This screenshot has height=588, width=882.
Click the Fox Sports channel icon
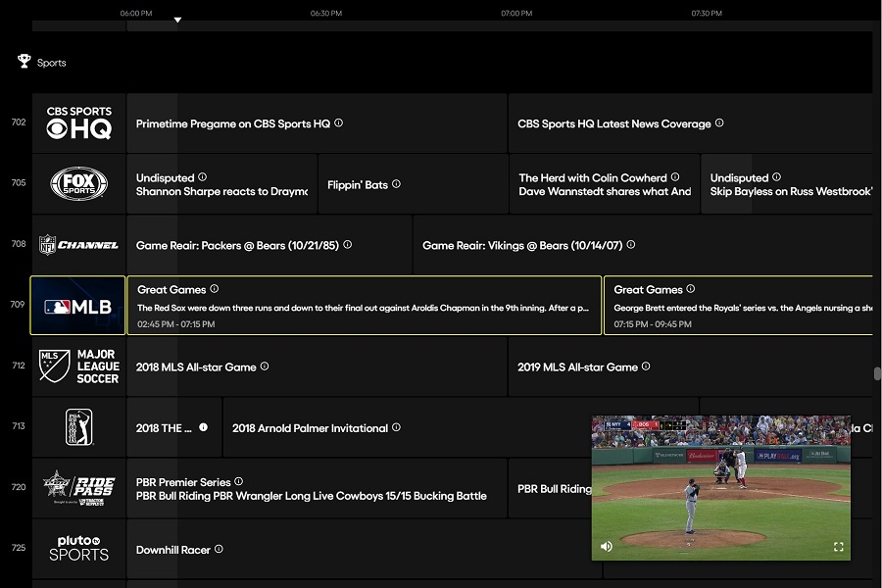[x=77, y=183]
